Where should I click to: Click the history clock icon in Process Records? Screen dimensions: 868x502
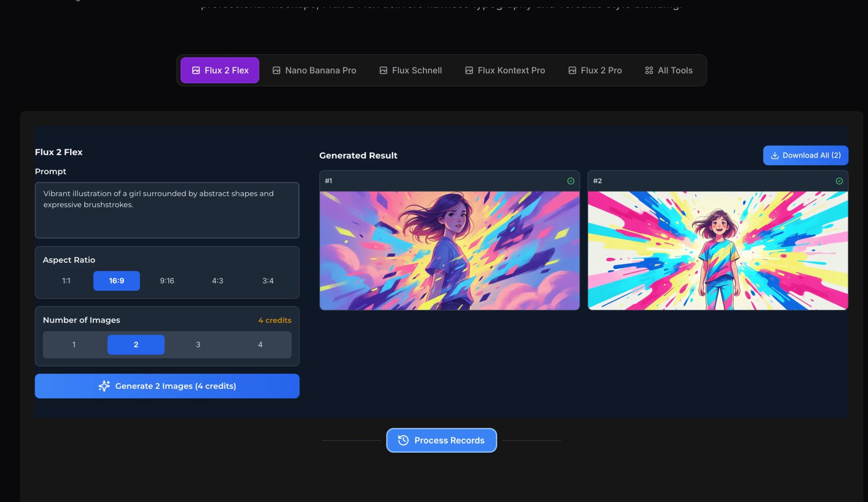403,440
